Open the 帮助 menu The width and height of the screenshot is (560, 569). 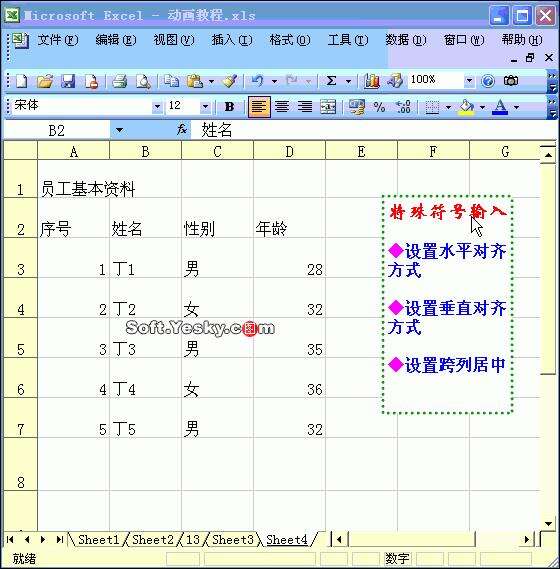click(x=522, y=40)
